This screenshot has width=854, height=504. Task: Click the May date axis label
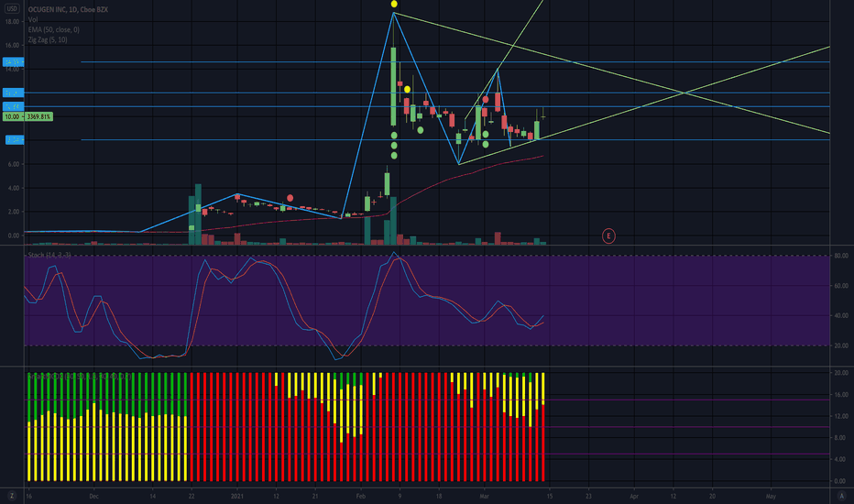click(x=771, y=497)
